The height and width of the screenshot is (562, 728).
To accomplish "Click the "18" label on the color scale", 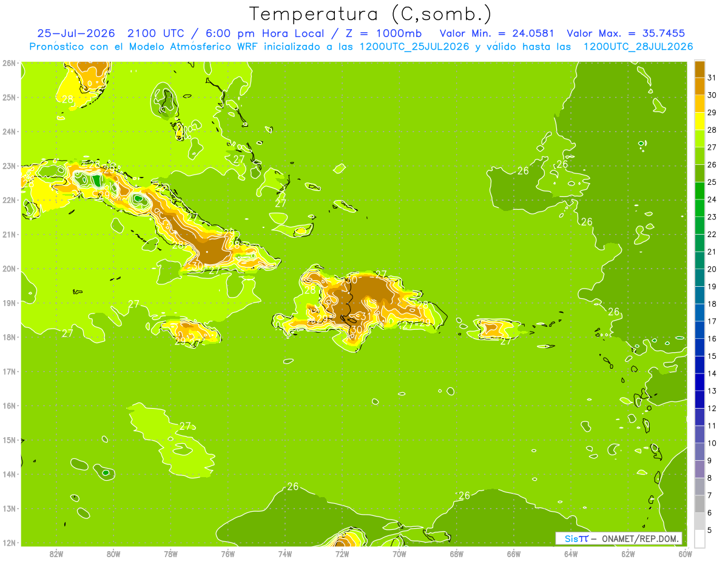I will coord(712,304).
